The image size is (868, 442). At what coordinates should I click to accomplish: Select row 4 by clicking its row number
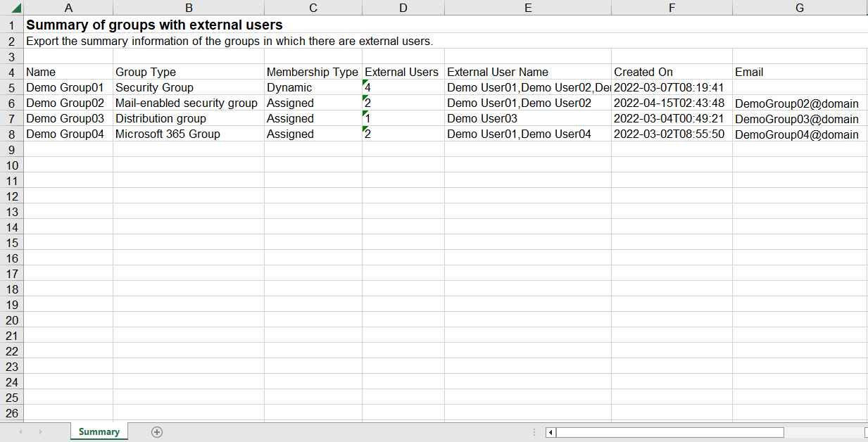point(11,71)
